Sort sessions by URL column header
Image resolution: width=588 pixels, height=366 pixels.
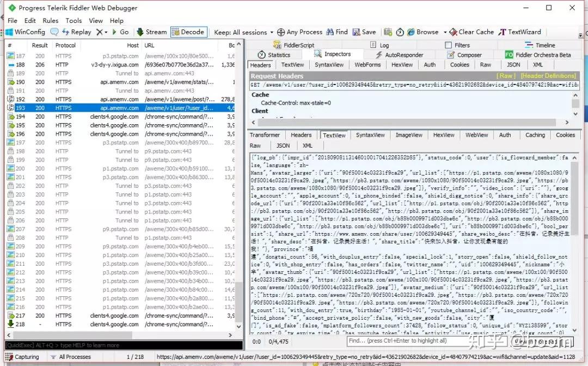click(149, 45)
